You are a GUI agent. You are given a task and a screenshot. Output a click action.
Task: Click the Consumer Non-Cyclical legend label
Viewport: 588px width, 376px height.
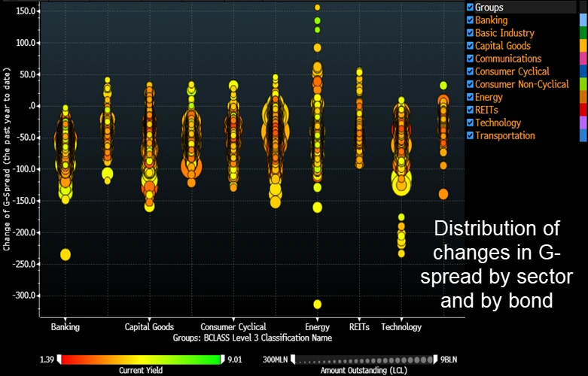click(x=522, y=84)
